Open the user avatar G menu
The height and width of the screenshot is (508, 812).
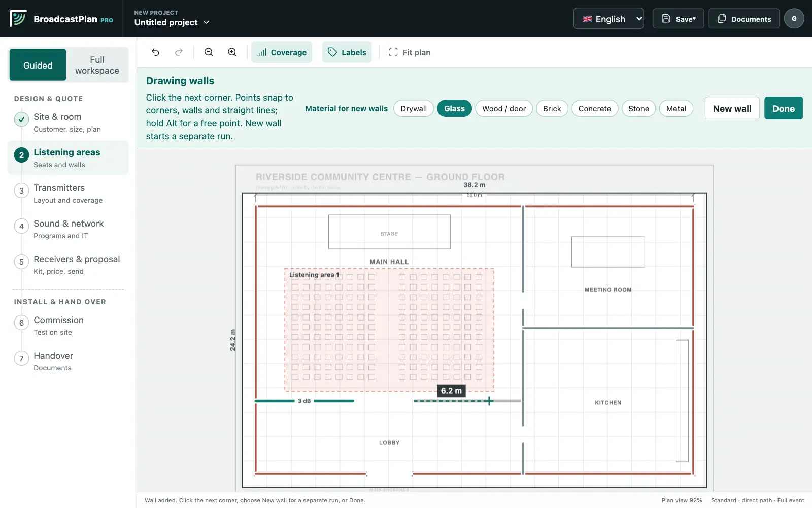coord(794,19)
